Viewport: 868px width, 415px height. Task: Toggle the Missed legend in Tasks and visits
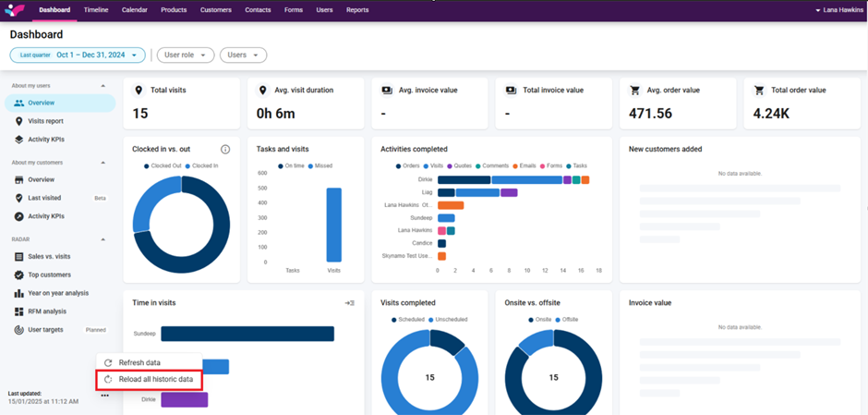pyautogui.click(x=319, y=165)
